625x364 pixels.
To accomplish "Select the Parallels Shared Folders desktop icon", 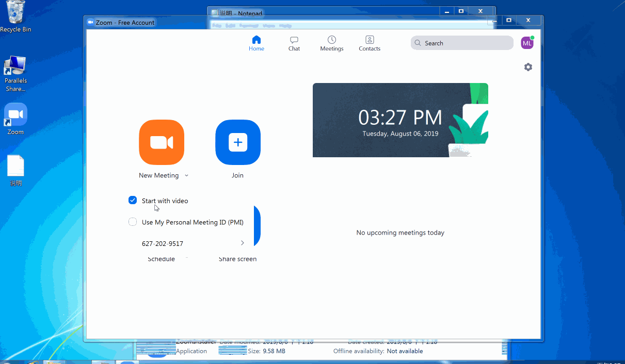I will 15,74.
